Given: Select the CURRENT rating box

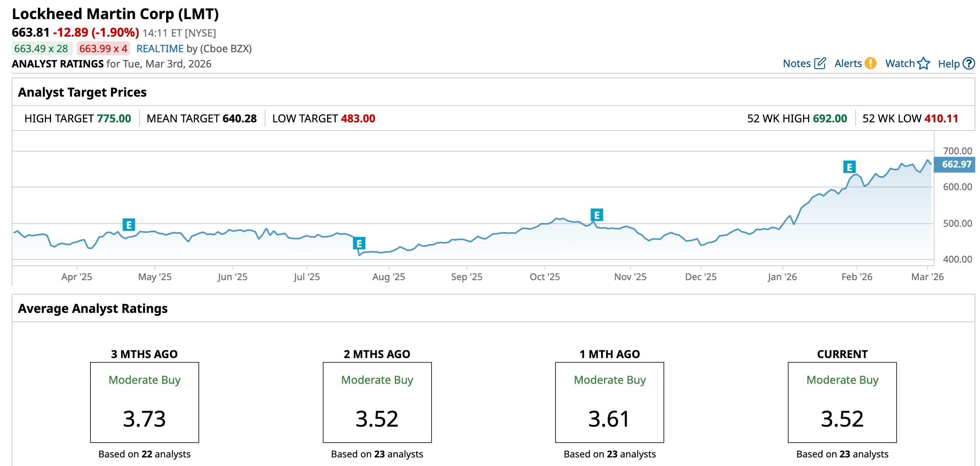Looking at the screenshot, I should click(842, 402).
